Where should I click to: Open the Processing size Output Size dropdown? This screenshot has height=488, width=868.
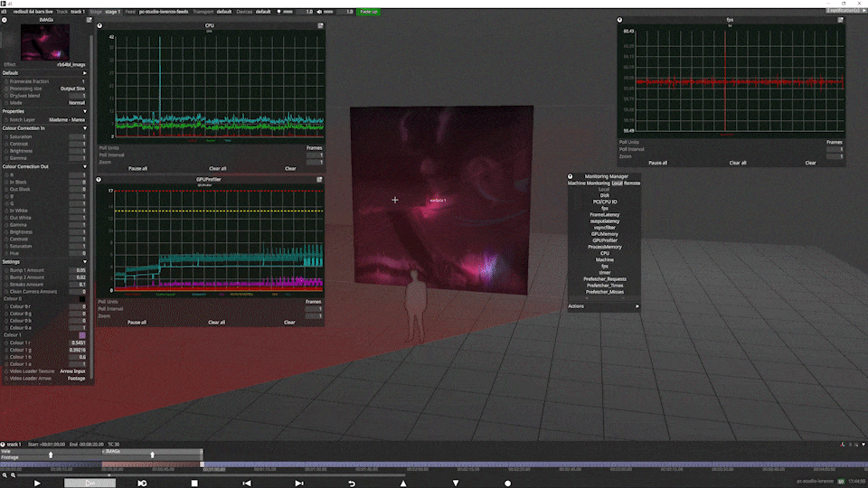[72, 89]
